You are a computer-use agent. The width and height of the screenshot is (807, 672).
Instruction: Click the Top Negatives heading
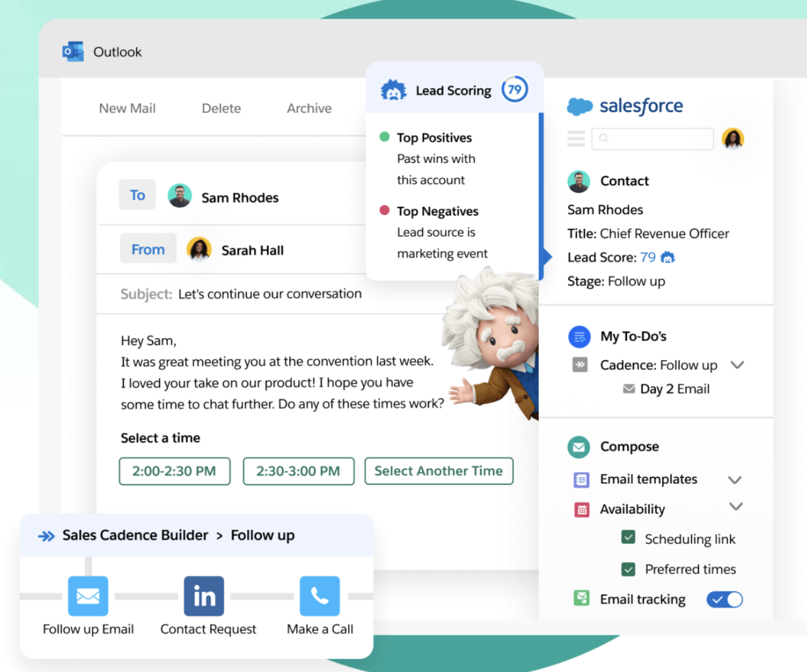click(437, 211)
